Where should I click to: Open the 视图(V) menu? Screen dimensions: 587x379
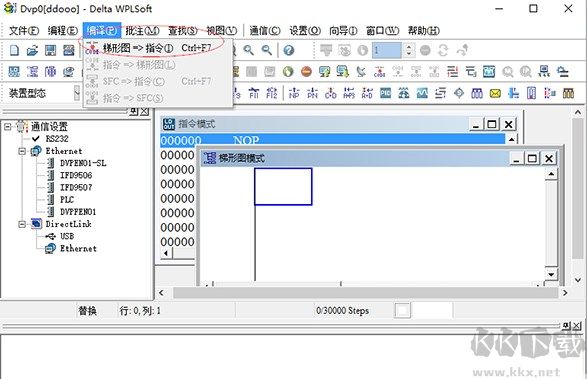pos(222,30)
